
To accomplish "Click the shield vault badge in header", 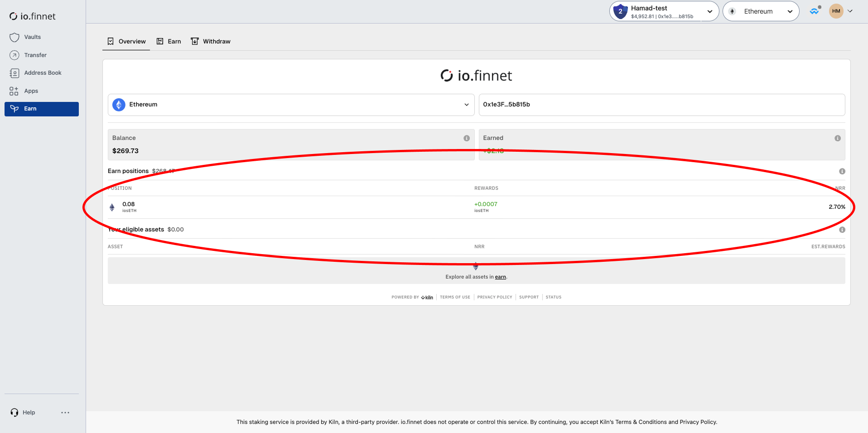I will (x=620, y=11).
